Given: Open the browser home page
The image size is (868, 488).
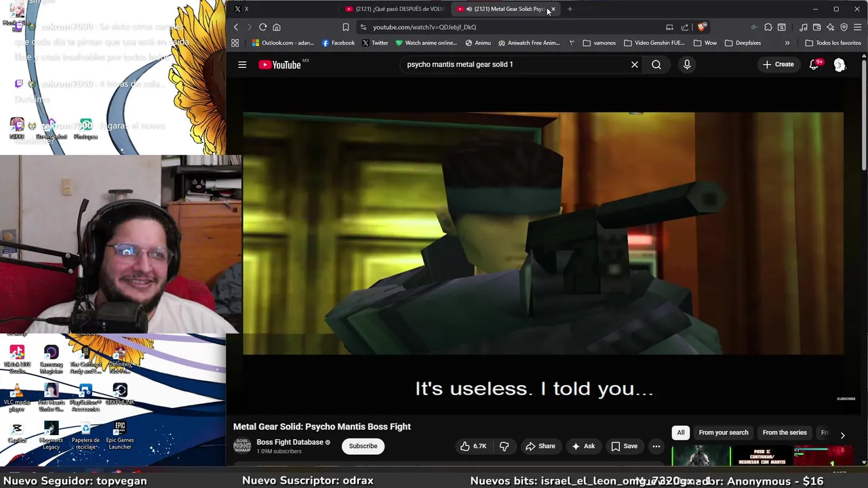Looking at the screenshot, I should 276,27.
